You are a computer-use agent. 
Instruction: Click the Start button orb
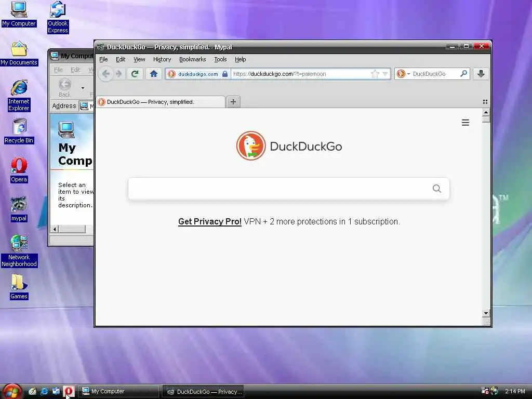(x=12, y=392)
